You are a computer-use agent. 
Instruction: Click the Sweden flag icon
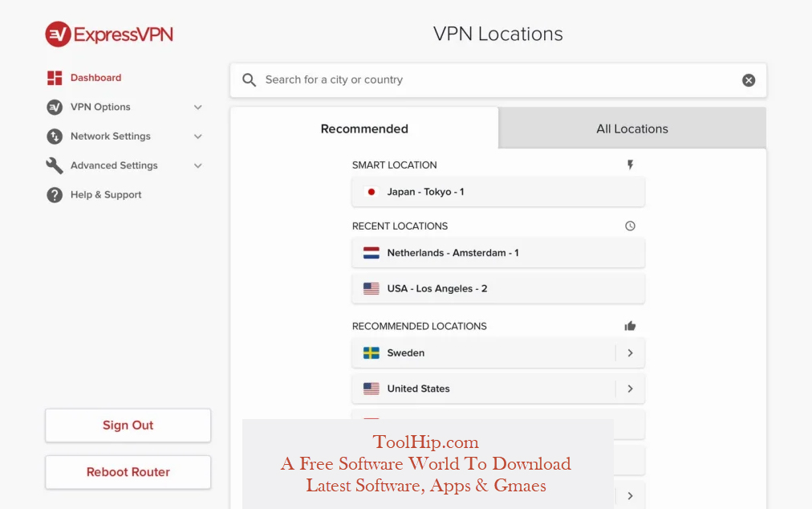(x=371, y=353)
